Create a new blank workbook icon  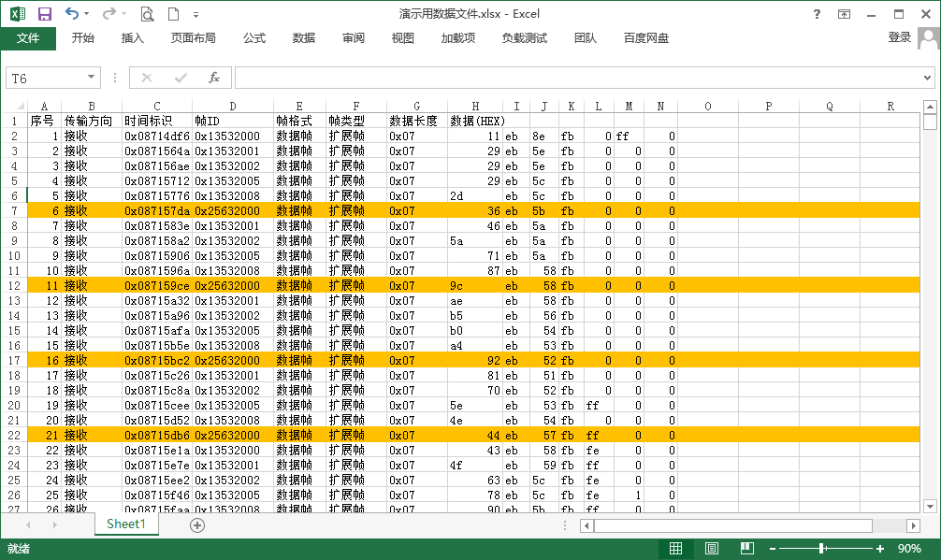click(173, 14)
